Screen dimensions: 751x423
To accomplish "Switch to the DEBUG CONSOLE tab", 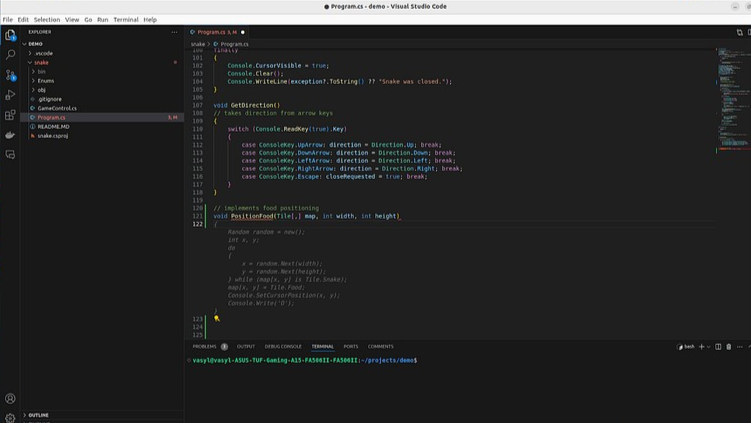I will click(x=283, y=347).
